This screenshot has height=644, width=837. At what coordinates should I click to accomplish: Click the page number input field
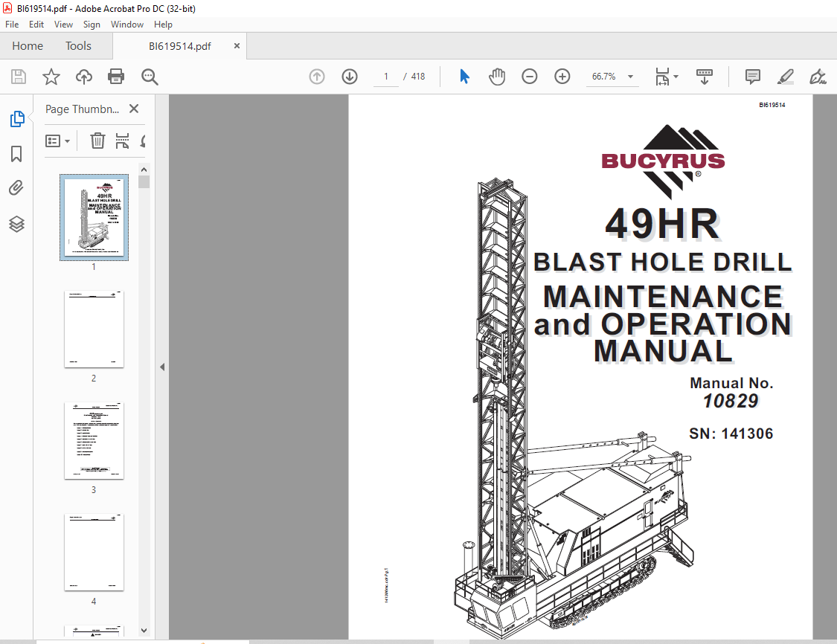[386, 77]
